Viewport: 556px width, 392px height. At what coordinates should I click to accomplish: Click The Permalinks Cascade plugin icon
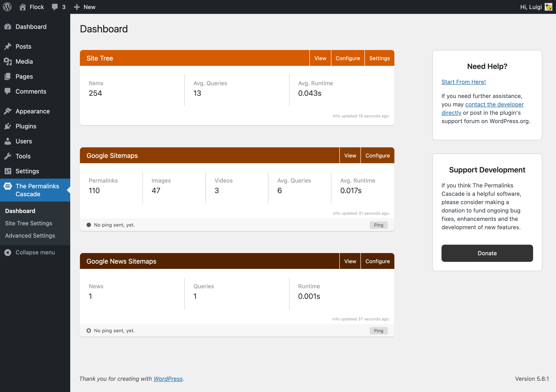(x=8, y=186)
